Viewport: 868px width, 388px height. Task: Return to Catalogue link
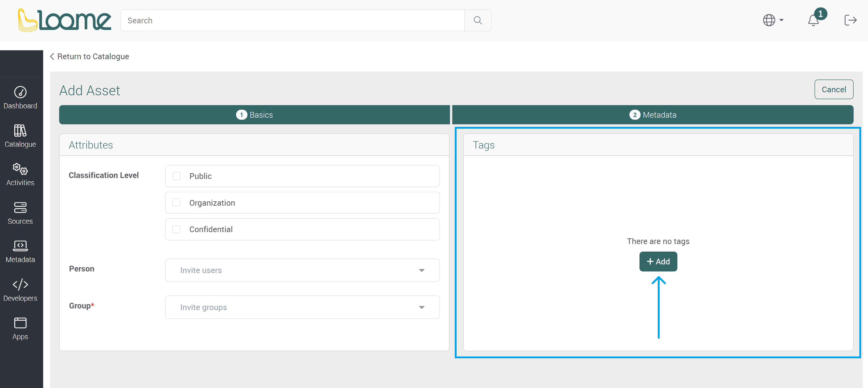(89, 56)
